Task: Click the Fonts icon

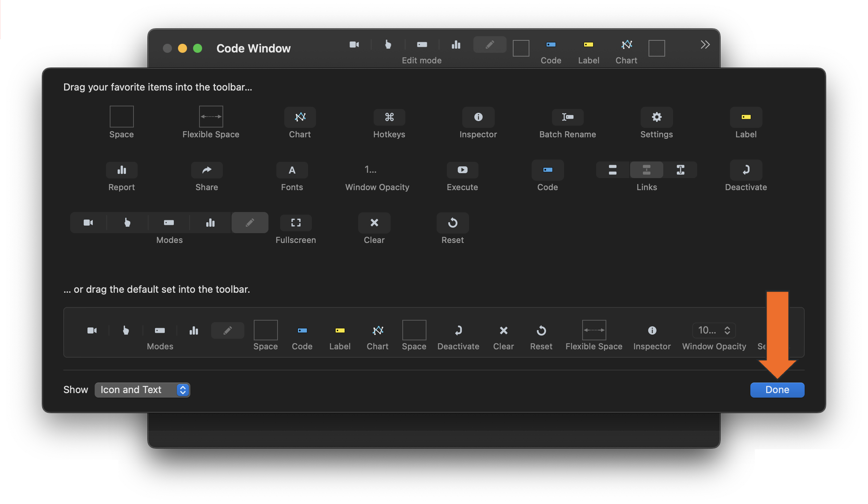Action: click(x=292, y=170)
